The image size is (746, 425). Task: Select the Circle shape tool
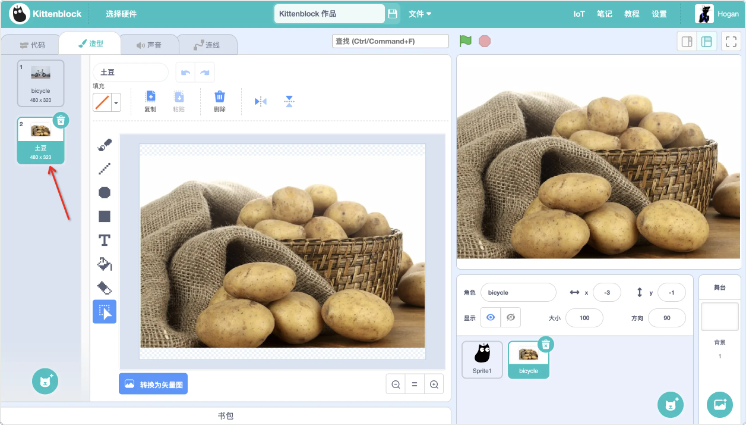tap(104, 192)
